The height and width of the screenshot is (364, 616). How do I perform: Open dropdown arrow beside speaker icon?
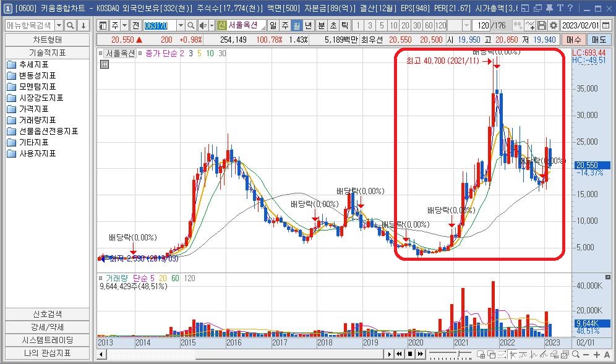(x=212, y=26)
